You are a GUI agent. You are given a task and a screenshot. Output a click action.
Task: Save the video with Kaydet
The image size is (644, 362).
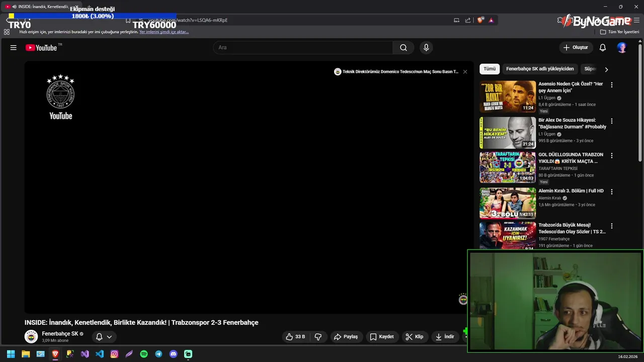[382, 337]
